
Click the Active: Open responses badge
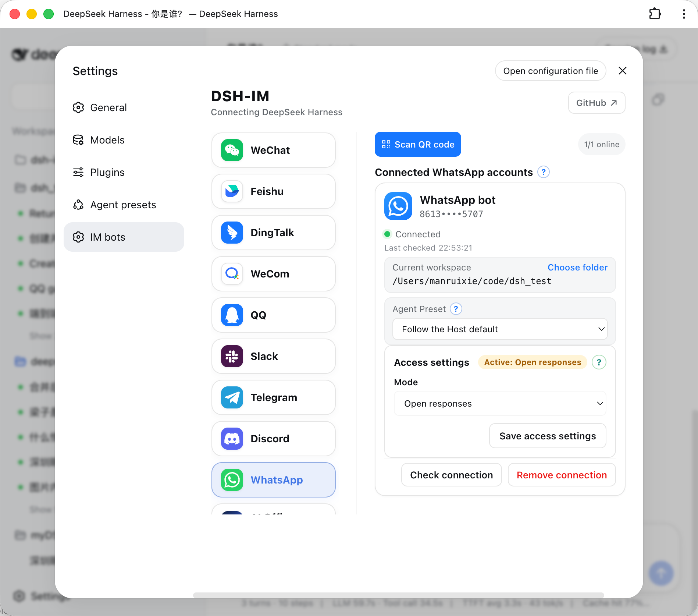533,362
